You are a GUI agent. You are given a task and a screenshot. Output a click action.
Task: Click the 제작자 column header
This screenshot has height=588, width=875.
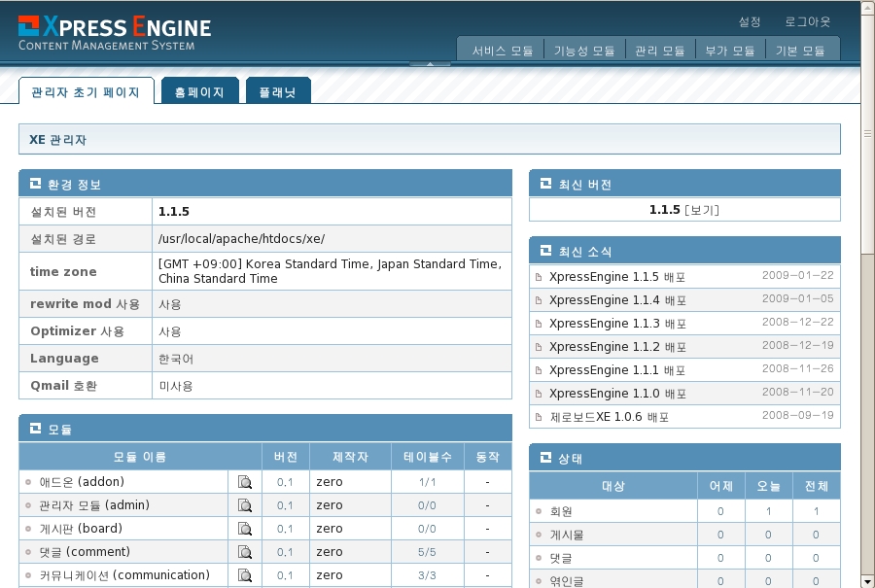click(x=350, y=457)
